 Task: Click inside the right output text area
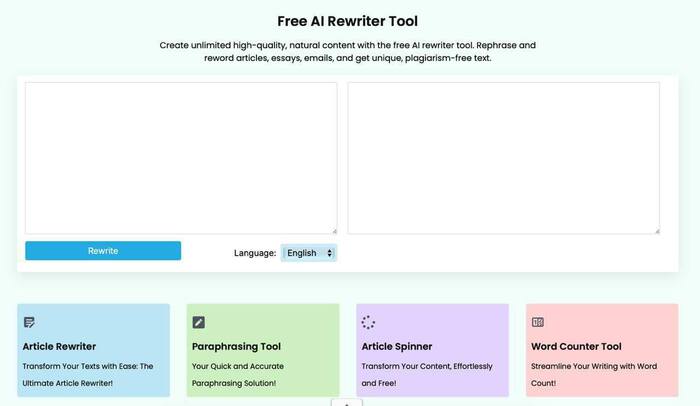click(x=503, y=157)
